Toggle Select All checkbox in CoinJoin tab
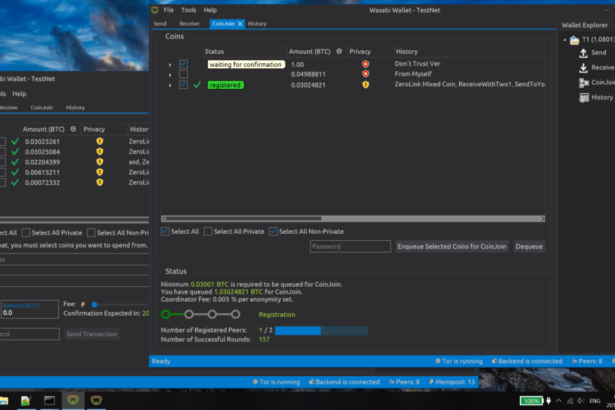Image resolution: width=615 pixels, height=410 pixels. coord(165,231)
